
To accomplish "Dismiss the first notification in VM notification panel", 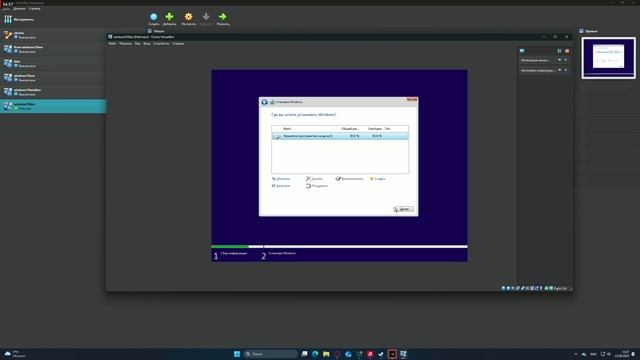I will click(x=566, y=60).
